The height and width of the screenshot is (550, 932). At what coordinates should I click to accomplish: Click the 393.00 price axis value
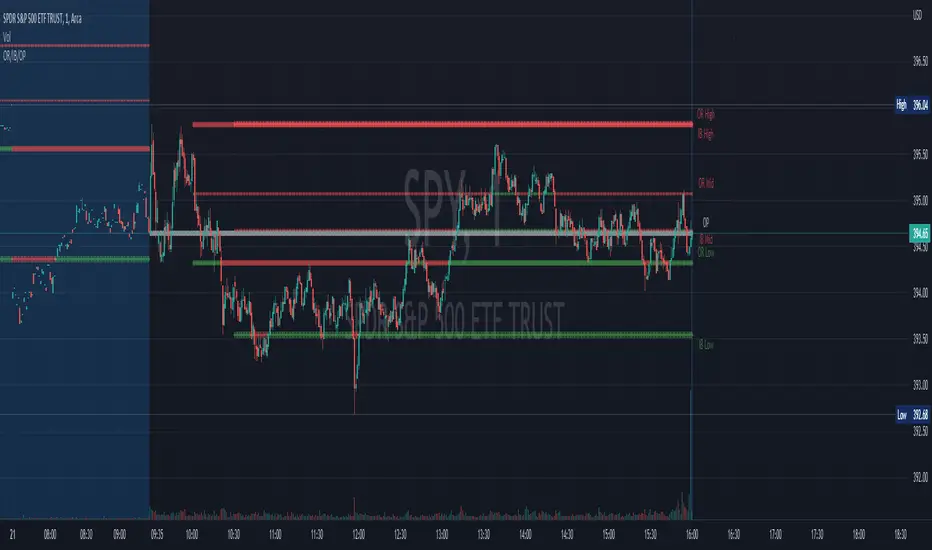coord(920,385)
